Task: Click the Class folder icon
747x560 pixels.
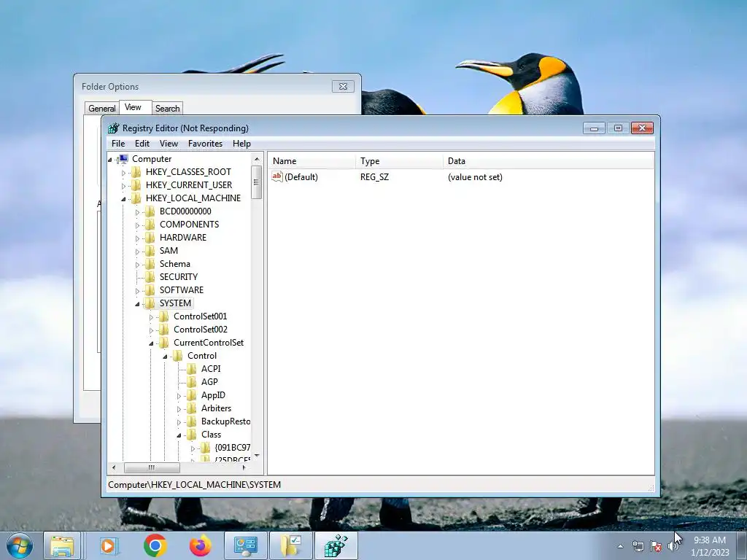Action: click(192, 435)
